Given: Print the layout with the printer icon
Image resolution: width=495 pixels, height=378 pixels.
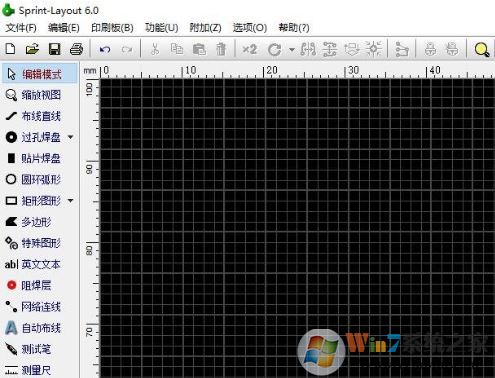Looking at the screenshot, I should tap(76, 49).
